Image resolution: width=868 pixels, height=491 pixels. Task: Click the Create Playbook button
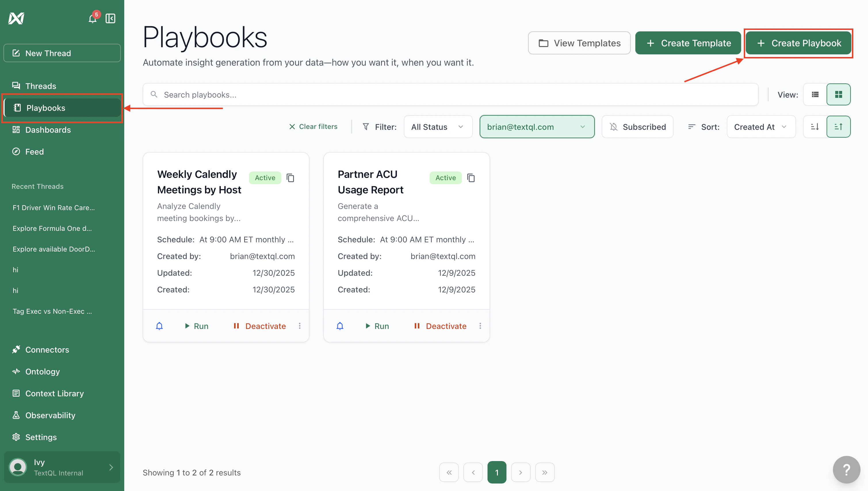click(x=798, y=43)
